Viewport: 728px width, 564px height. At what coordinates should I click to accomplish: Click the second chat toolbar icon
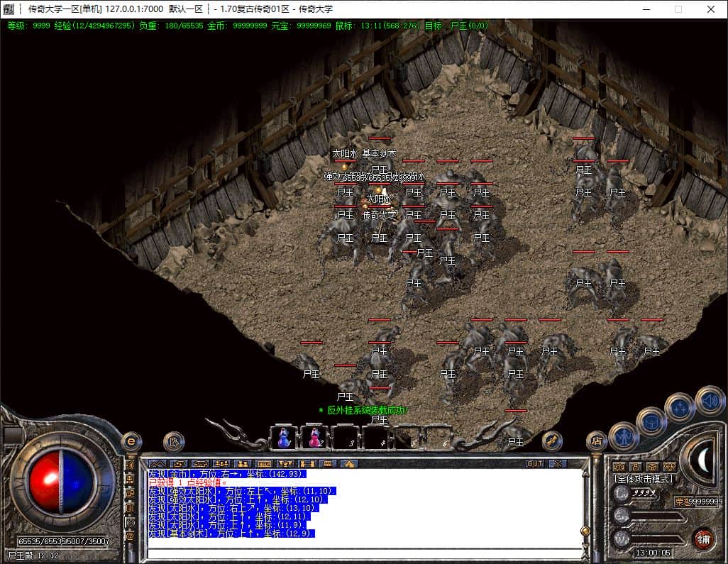click(x=179, y=463)
